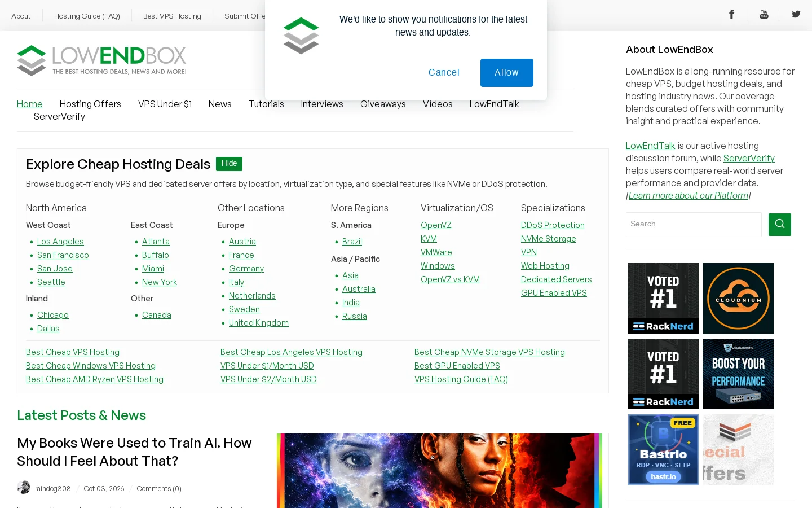Open Hosting Guide (FAQ) in top bar

tap(87, 16)
